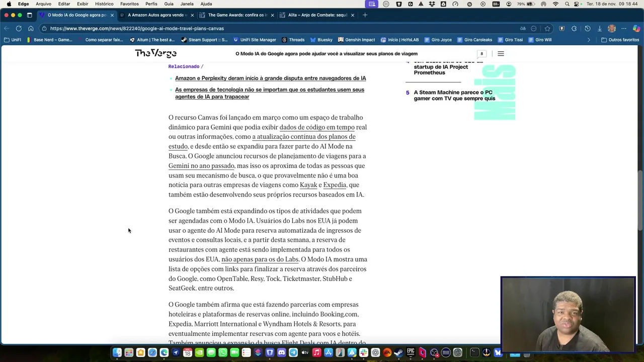Follow 'Gemini no ano passado' link
Image resolution: width=644 pixels, height=362 pixels.
[201, 166]
